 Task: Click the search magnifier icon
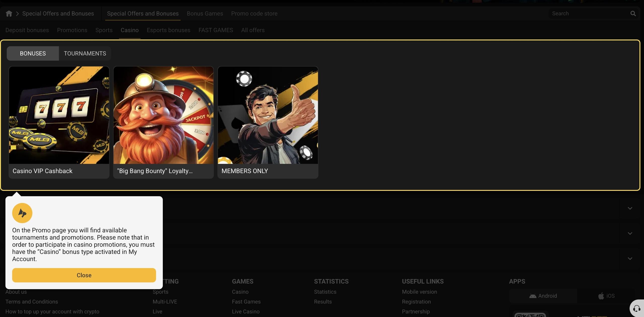coord(633,14)
